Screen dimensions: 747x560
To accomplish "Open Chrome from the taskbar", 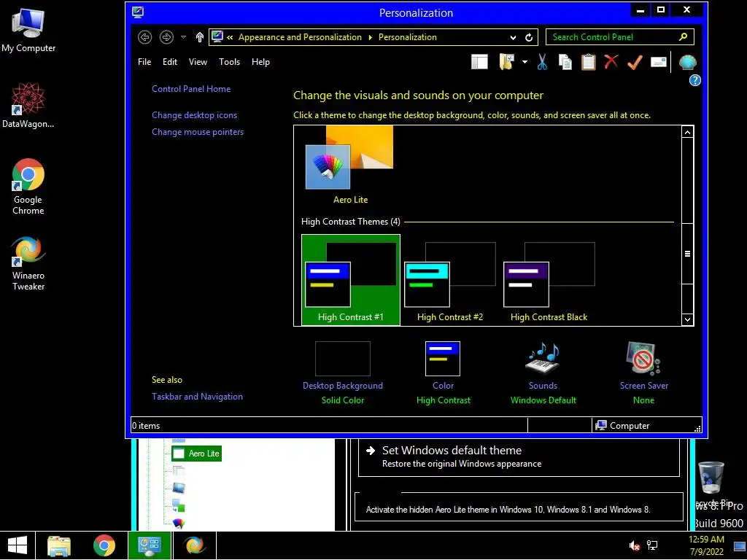I will coord(104,545).
